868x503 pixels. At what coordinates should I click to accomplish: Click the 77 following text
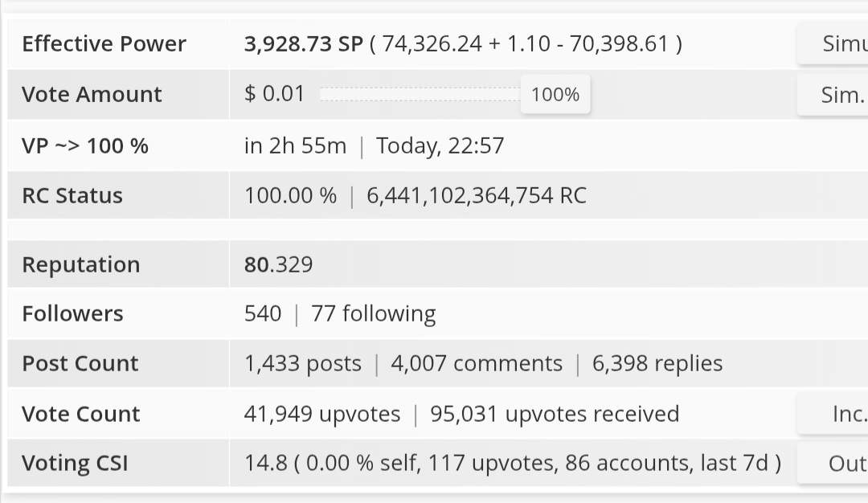pyautogui.click(x=373, y=313)
